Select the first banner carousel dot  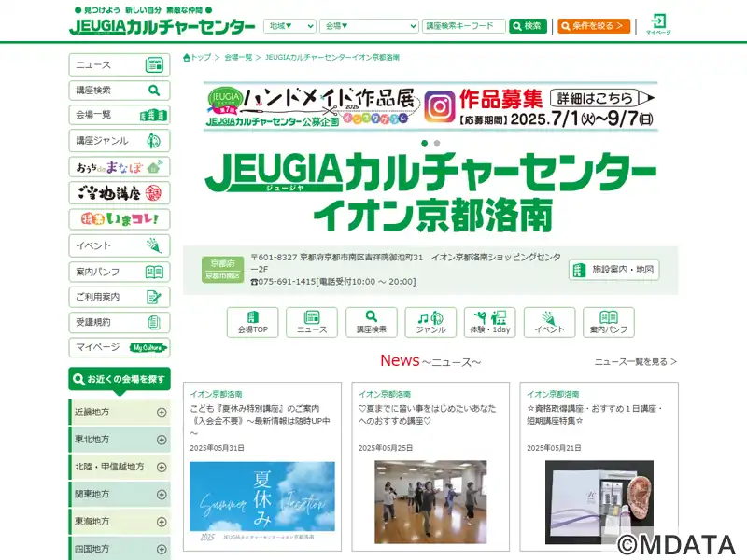[425, 143]
